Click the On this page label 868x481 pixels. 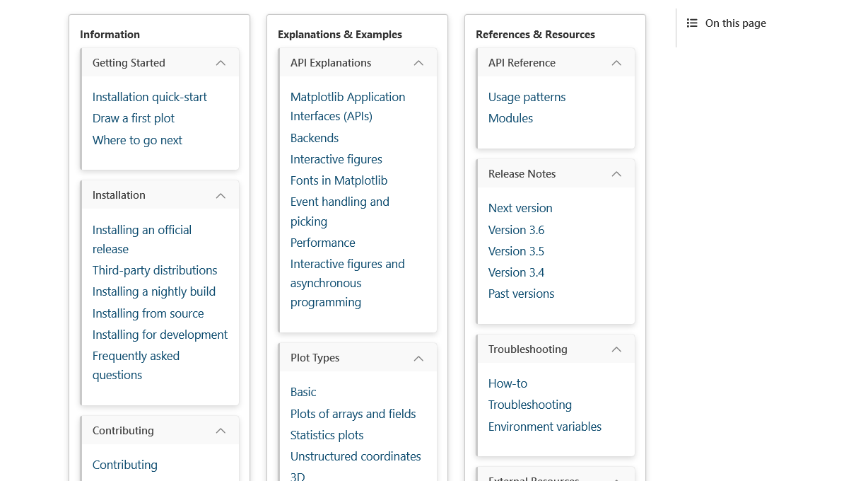pos(736,23)
